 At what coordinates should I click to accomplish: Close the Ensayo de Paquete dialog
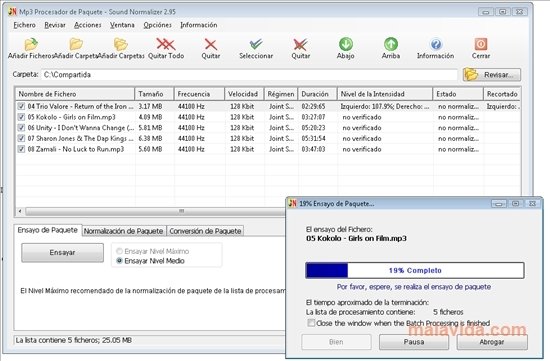(532, 203)
